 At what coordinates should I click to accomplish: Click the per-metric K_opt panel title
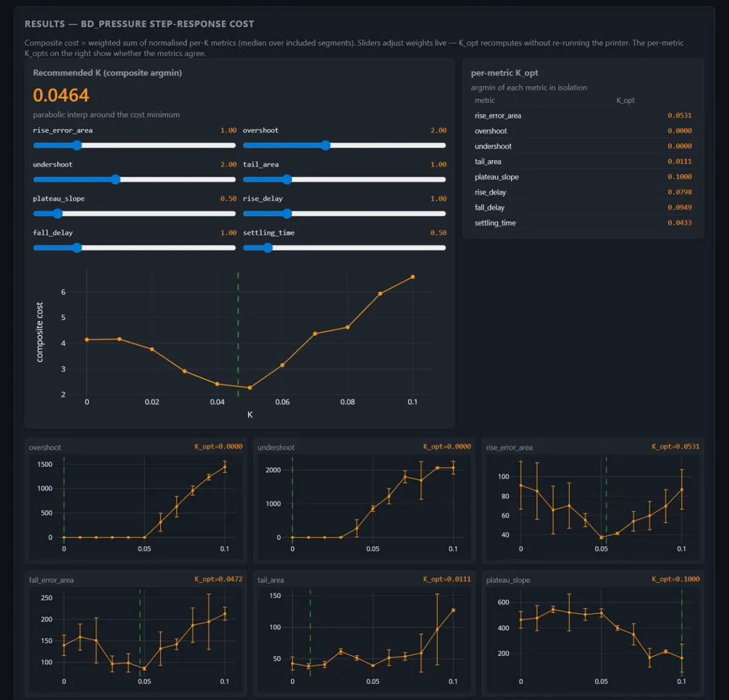pyautogui.click(x=504, y=73)
